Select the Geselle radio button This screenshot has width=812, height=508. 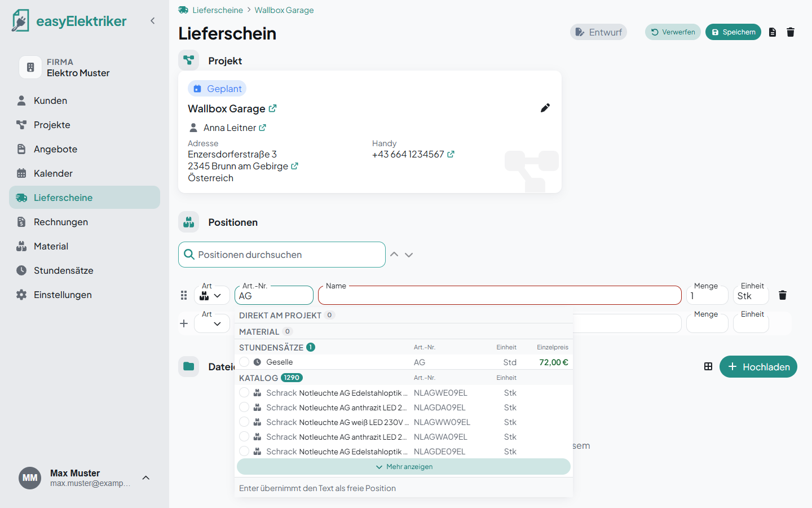click(244, 362)
